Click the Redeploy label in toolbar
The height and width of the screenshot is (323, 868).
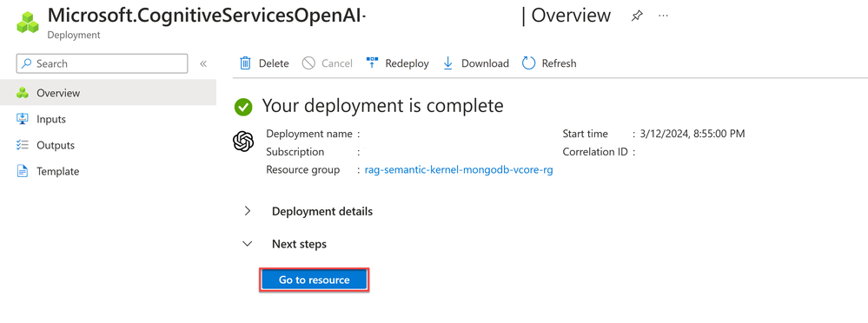tap(407, 63)
